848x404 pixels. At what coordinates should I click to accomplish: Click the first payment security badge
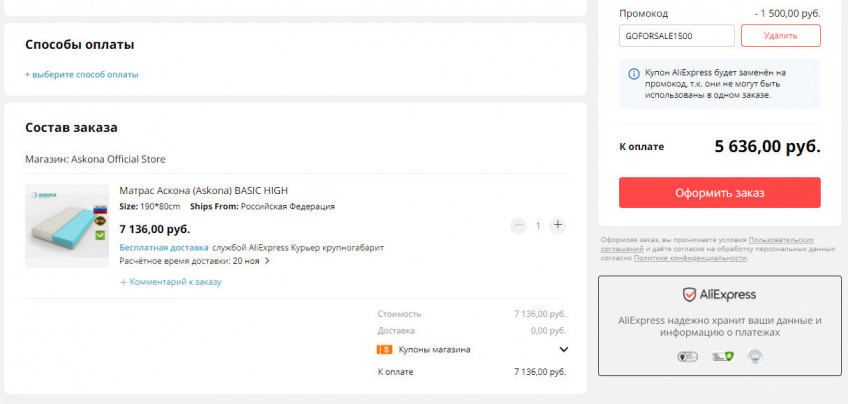[x=687, y=356]
